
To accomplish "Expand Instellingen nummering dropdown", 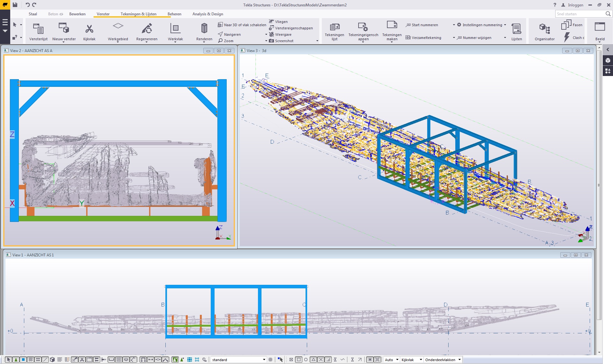I will click(505, 25).
